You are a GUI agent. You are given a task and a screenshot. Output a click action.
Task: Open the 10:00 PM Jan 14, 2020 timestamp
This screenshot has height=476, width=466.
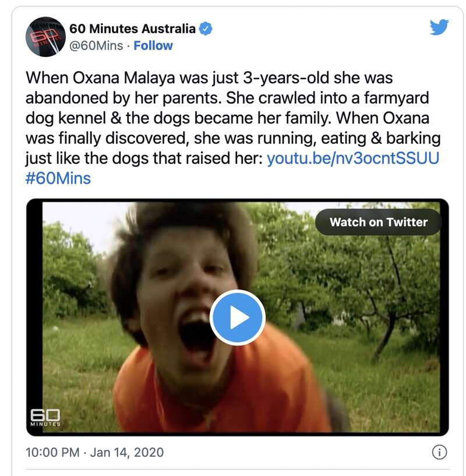(95, 452)
